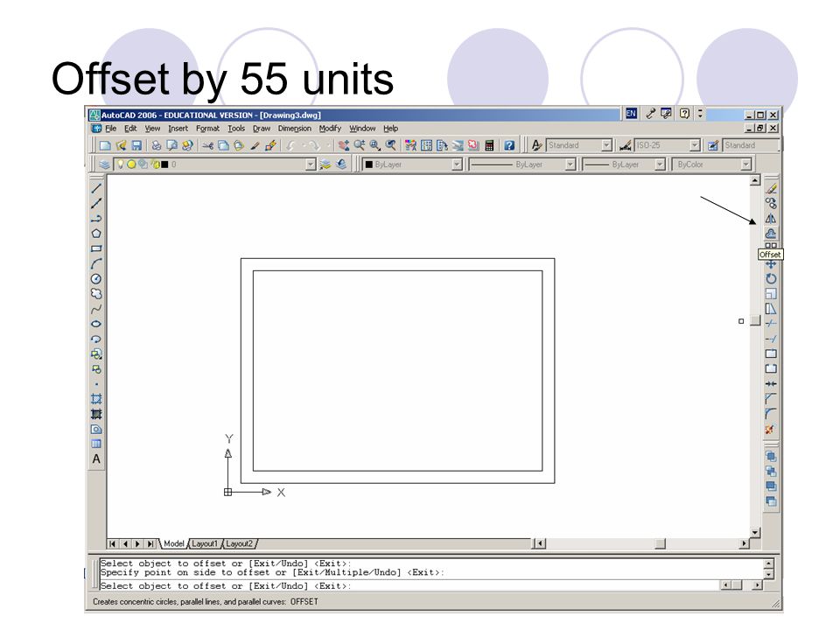Image resolution: width=840 pixels, height=630 pixels.
Task: Select the Multiline Text tool
Action: (x=96, y=459)
